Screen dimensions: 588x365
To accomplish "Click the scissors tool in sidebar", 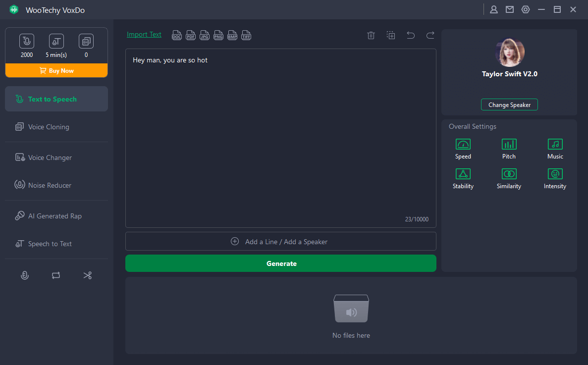I will [88, 275].
